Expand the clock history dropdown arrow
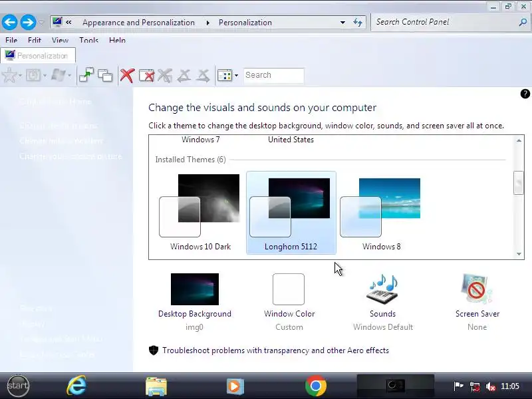The image size is (532, 399). pos(45,75)
